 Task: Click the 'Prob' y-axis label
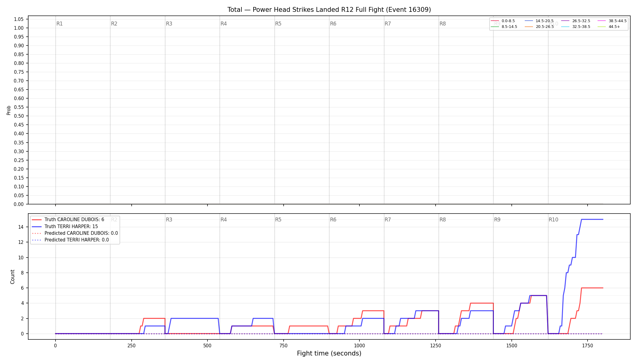coord(9,110)
